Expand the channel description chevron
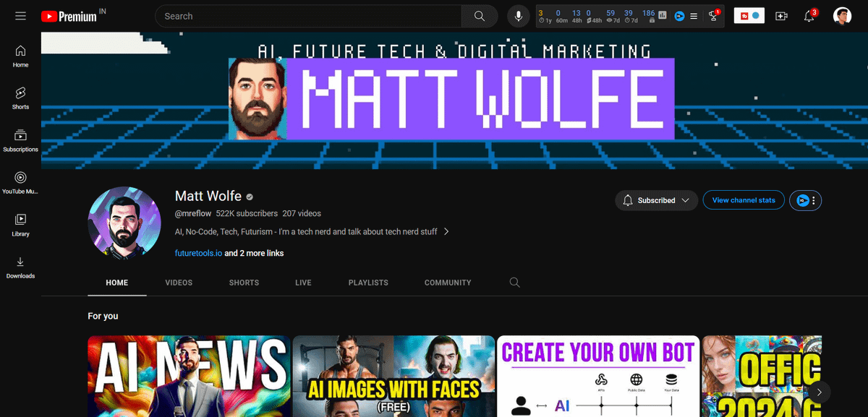 pyautogui.click(x=446, y=232)
